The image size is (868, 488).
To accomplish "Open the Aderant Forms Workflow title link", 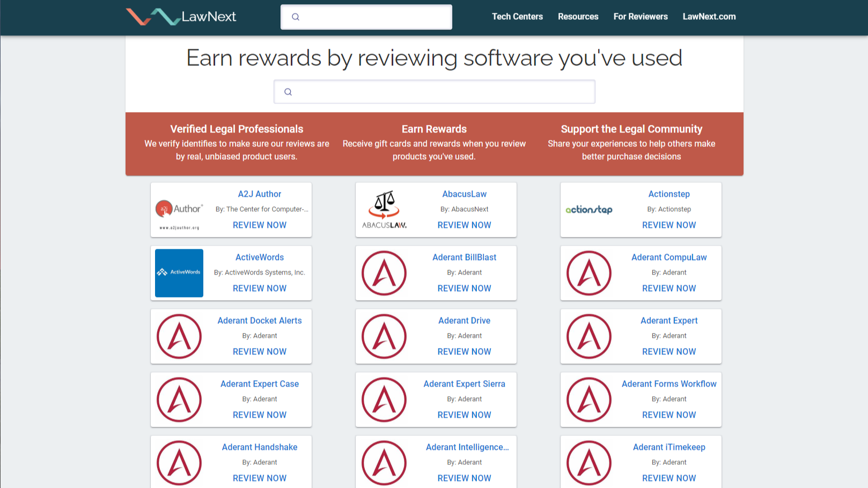I will pyautogui.click(x=669, y=384).
